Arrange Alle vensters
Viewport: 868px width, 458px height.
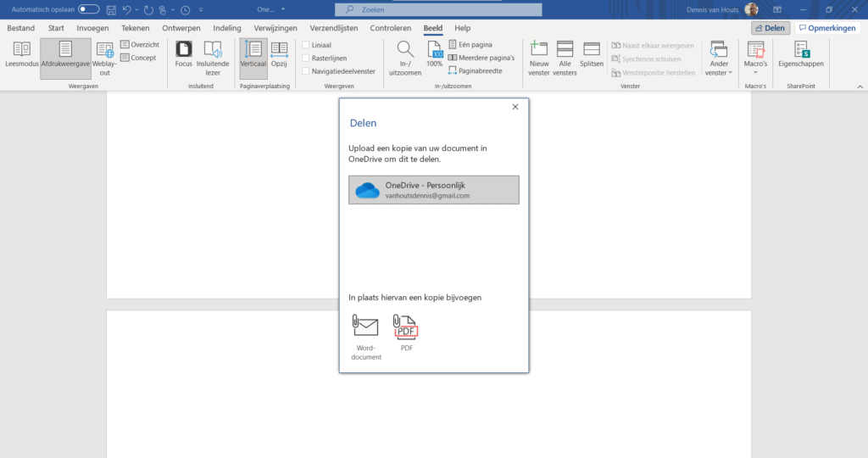click(x=565, y=59)
